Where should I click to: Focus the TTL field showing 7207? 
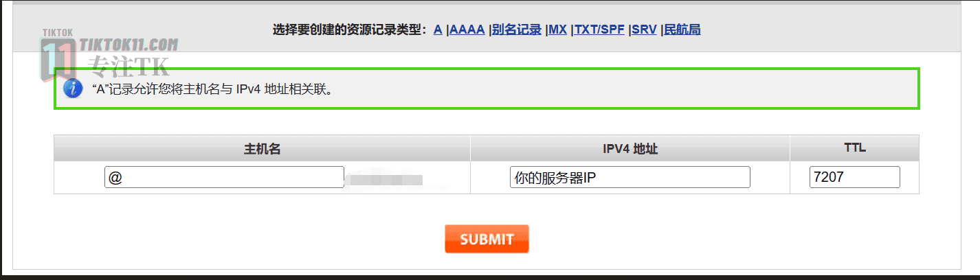coord(855,177)
